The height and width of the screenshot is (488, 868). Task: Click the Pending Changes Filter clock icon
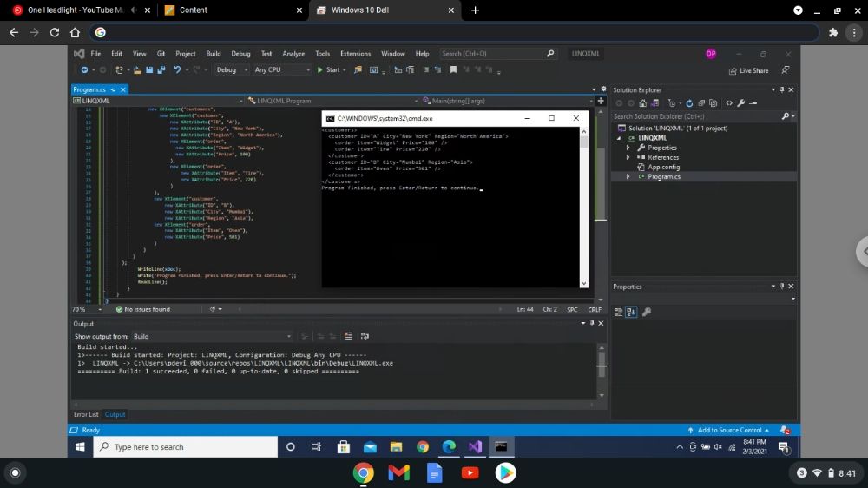click(672, 103)
